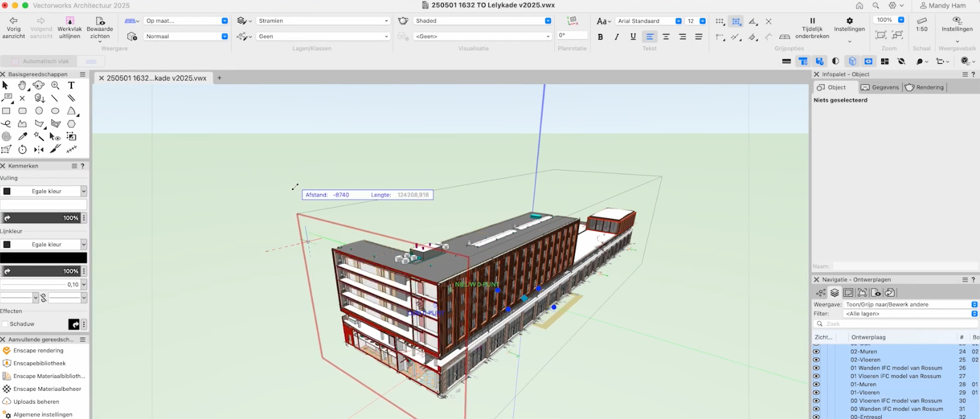Image resolution: width=980 pixels, height=419 pixels.
Task: Select the Zoom magnifier tool
Action: 55,85
